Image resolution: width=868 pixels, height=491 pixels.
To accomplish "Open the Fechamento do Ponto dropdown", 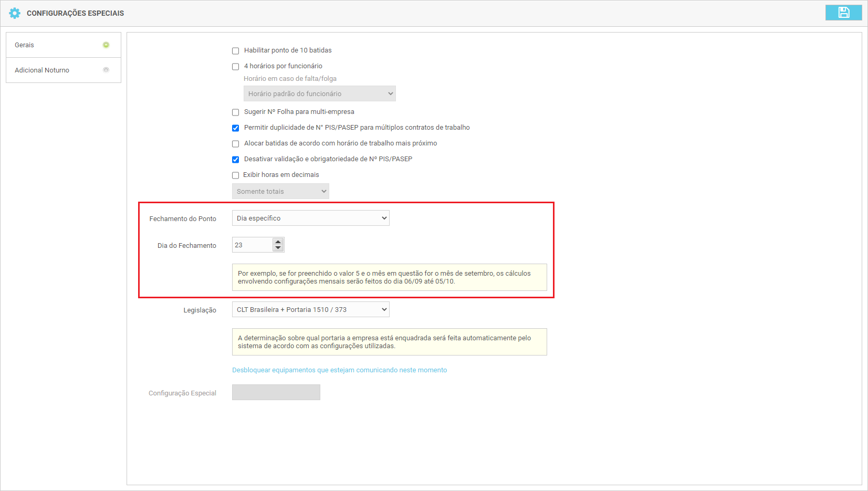I will click(310, 218).
